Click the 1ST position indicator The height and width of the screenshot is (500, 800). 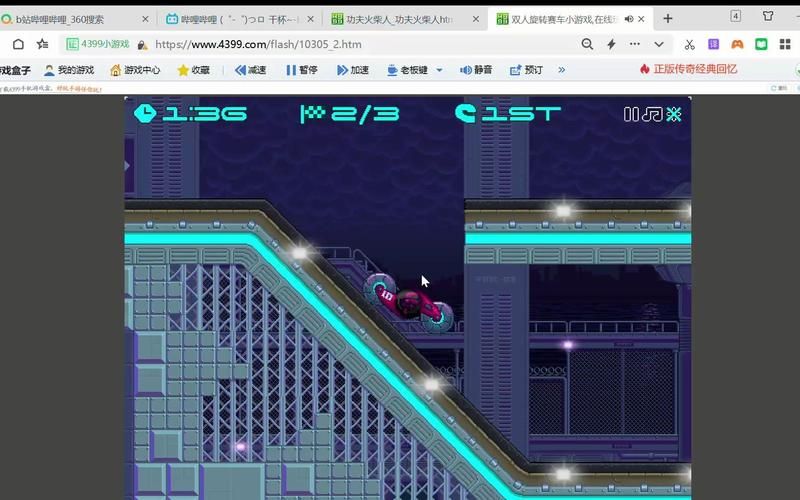point(508,113)
